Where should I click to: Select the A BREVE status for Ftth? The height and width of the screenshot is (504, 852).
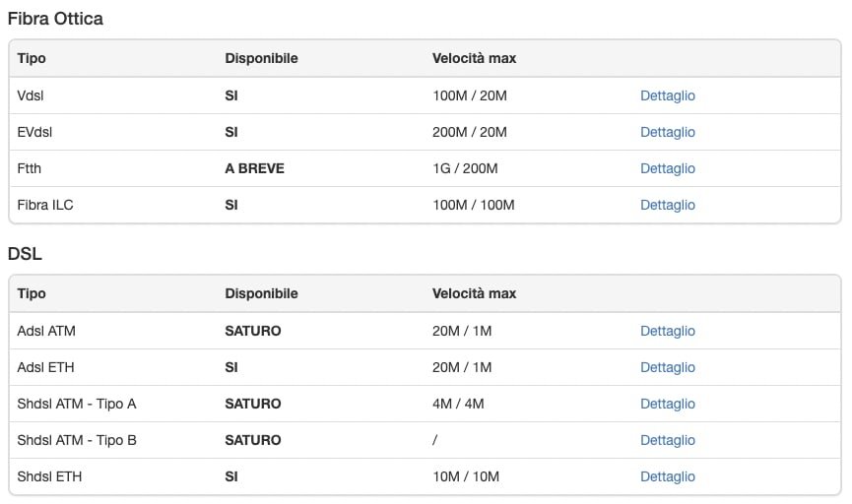[254, 169]
